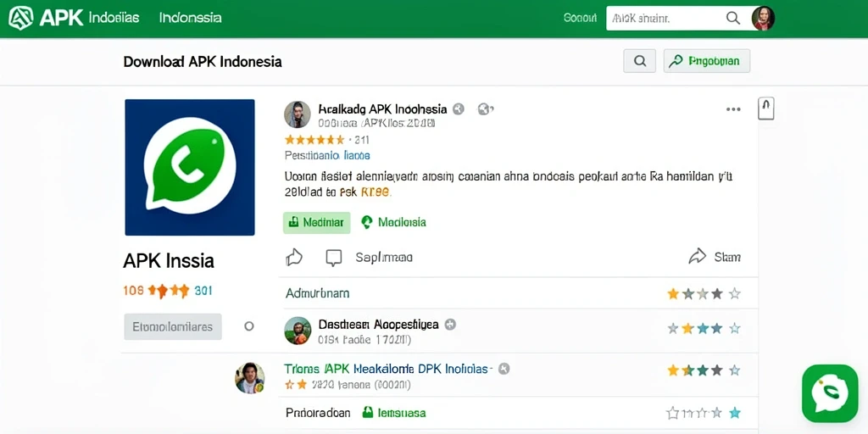Click the five-star rating under Acalkadg
Screen dimensions: 868x434
click(x=314, y=140)
